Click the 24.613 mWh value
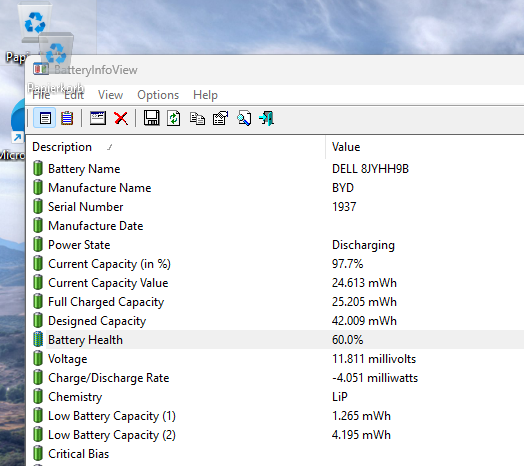The image size is (524, 466). 364,283
